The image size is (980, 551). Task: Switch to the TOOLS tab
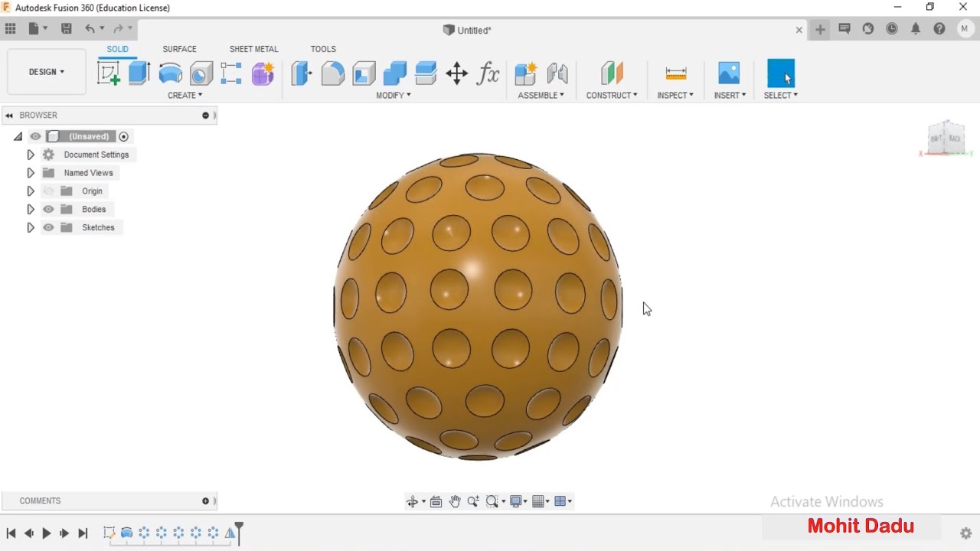[323, 49]
